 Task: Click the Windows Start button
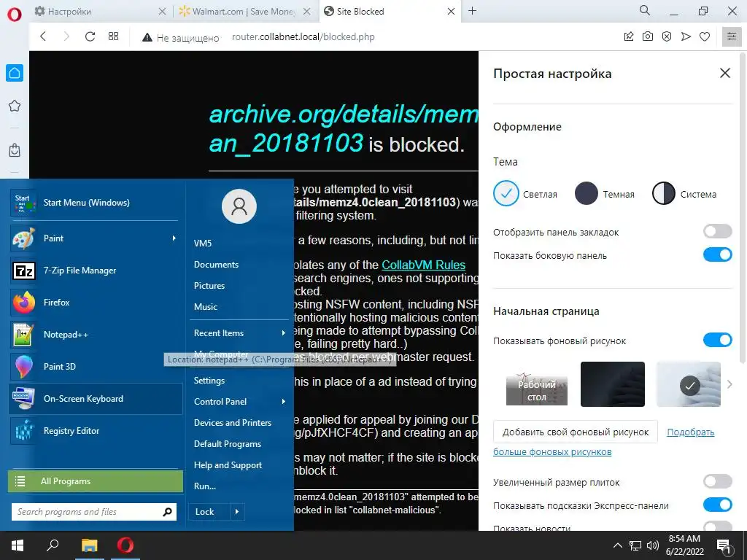[18, 545]
